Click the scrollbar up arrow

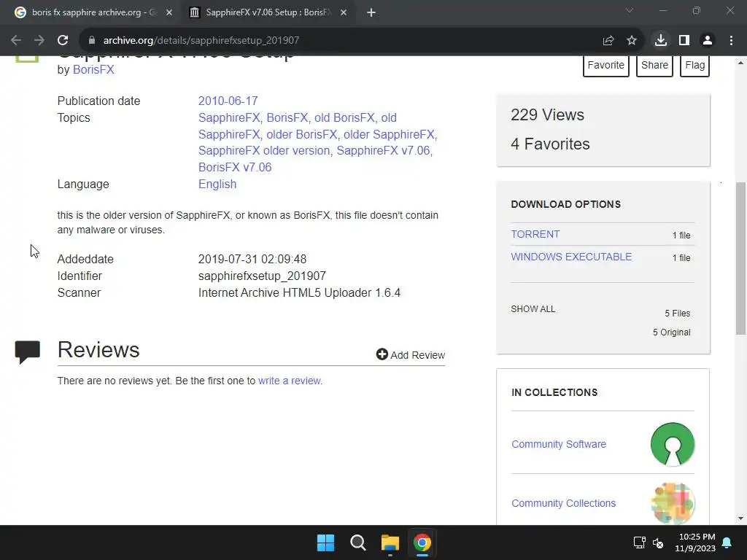click(x=741, y=63)
